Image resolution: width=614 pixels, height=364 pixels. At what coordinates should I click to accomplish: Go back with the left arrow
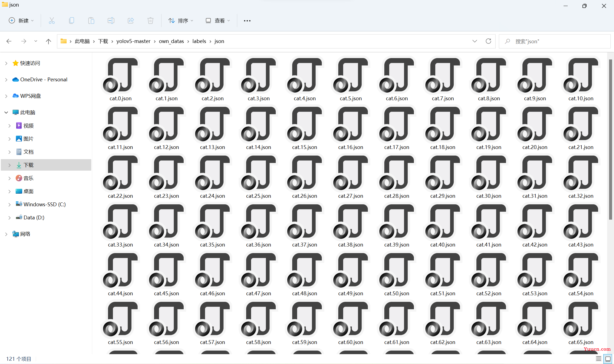pyautogui.click(x=9, y=41)
